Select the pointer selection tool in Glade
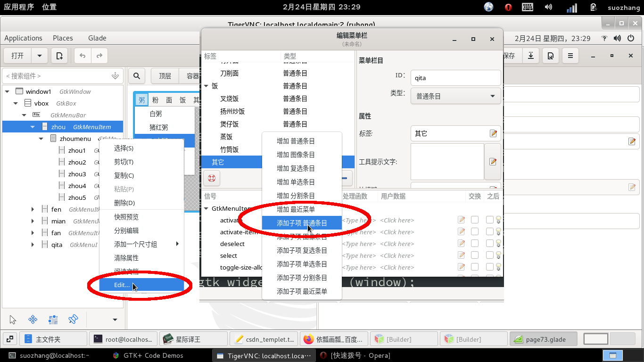Image resolution: width=644 pixels, height=362 pixels. (x=13, y=319)
